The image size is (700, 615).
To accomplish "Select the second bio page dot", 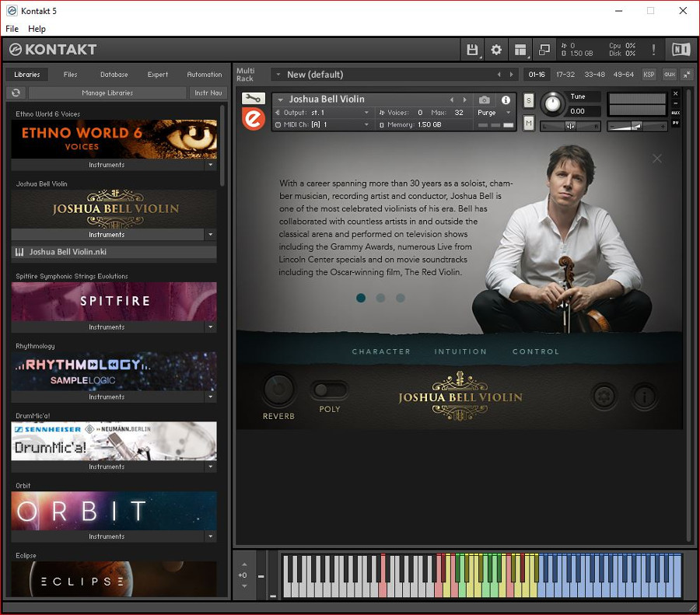I will point(380,298).
